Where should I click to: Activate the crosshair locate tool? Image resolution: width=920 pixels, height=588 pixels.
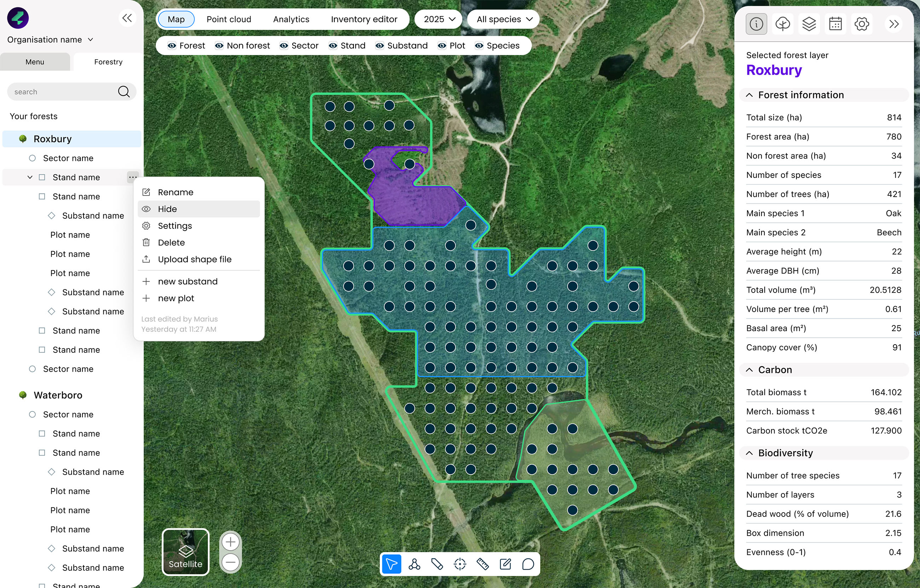pyautogui.click(x=460, y=564)
